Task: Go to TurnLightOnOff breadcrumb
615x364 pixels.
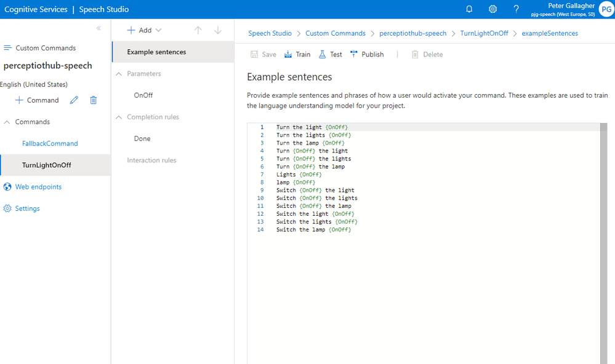Action: (x=484, y=33)
